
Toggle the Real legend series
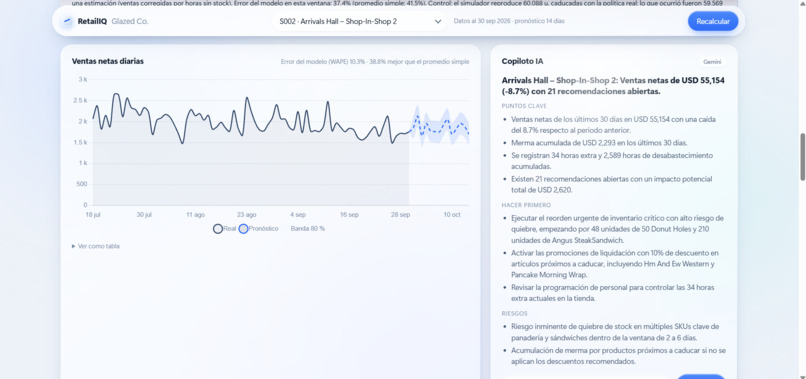click(224, 229)
